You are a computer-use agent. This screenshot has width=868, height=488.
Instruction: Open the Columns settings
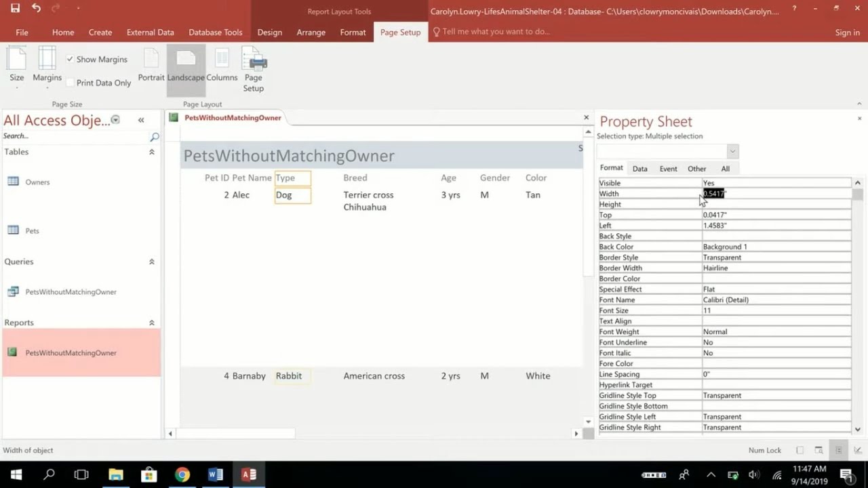pyautogui.click(x=222, y=66)
